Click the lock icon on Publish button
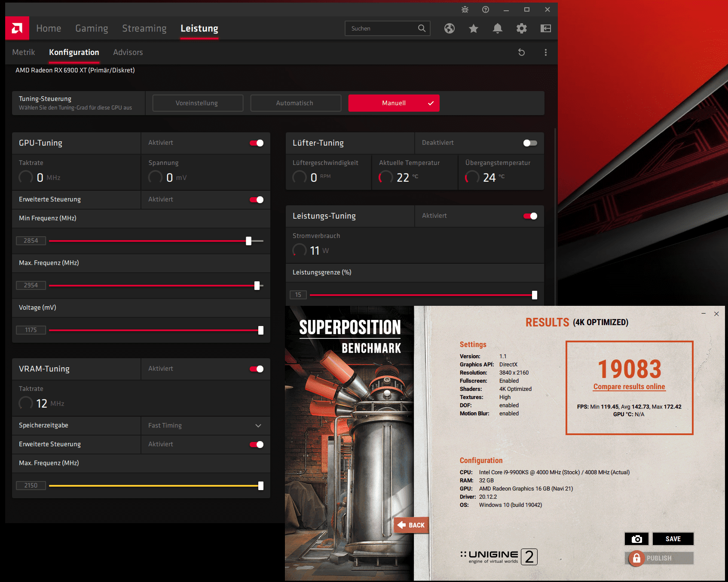This screenshot has height=582, width=728. tap(637, 558)
